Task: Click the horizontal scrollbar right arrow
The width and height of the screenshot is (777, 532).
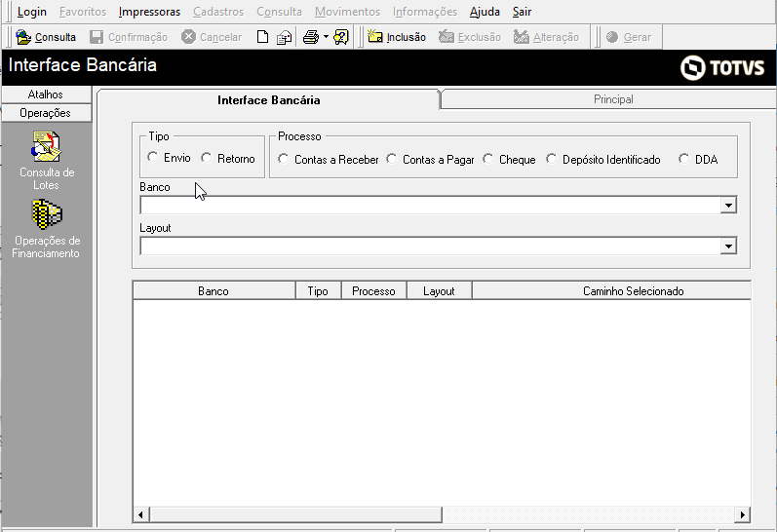Action: (742, 514)
